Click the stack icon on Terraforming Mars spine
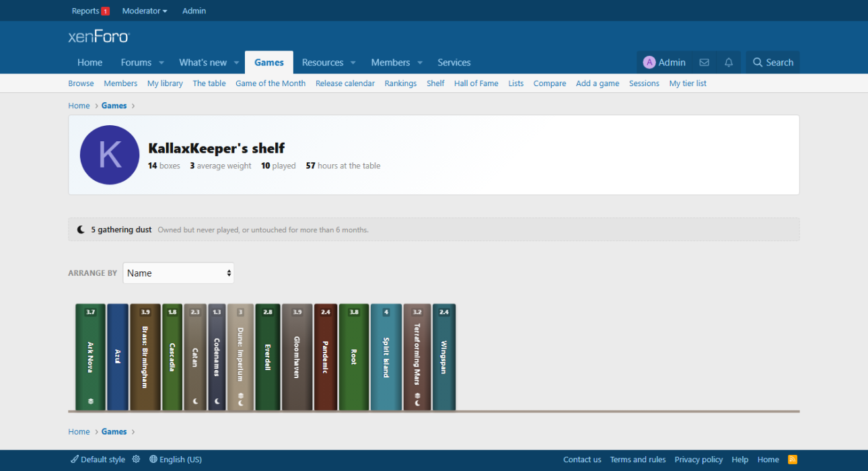 (417, 396)
